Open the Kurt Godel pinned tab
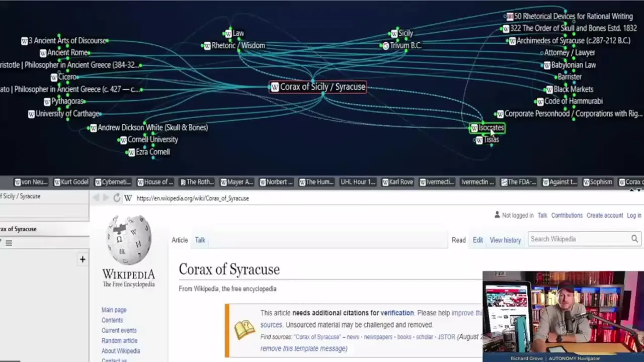 pyautogui.click(x=72, y=182)
